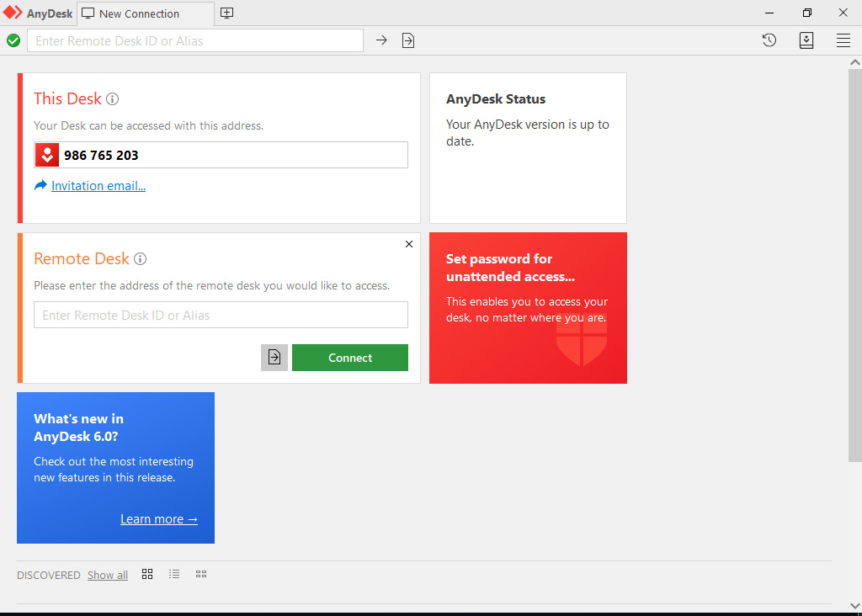Close the Remote Desk panel

(409, 244)
